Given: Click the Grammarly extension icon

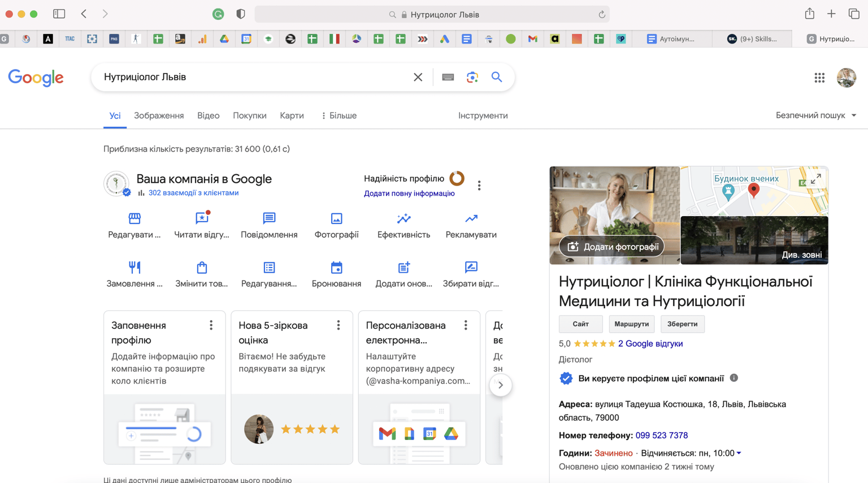Looking at the screenshot, I should pos(218,14).
